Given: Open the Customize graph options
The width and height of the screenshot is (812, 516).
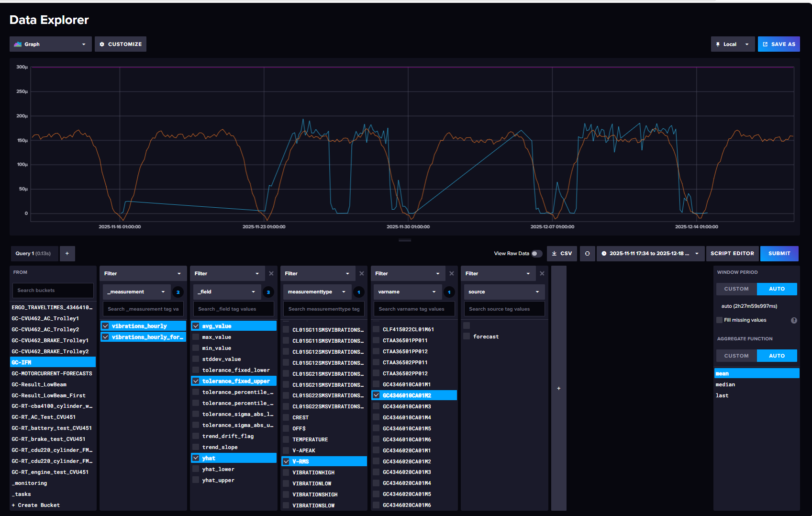Looking at the screenshot, I should [x=120, y=44].
